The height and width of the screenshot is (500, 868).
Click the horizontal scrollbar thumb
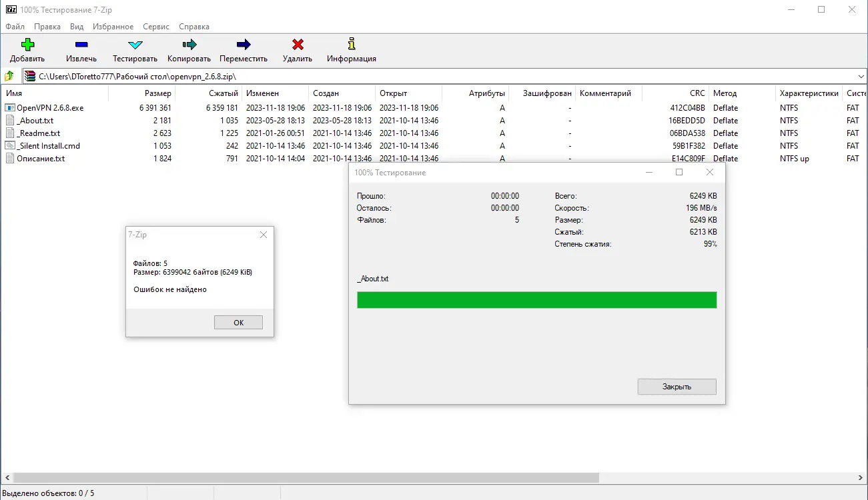pos(306,478)
